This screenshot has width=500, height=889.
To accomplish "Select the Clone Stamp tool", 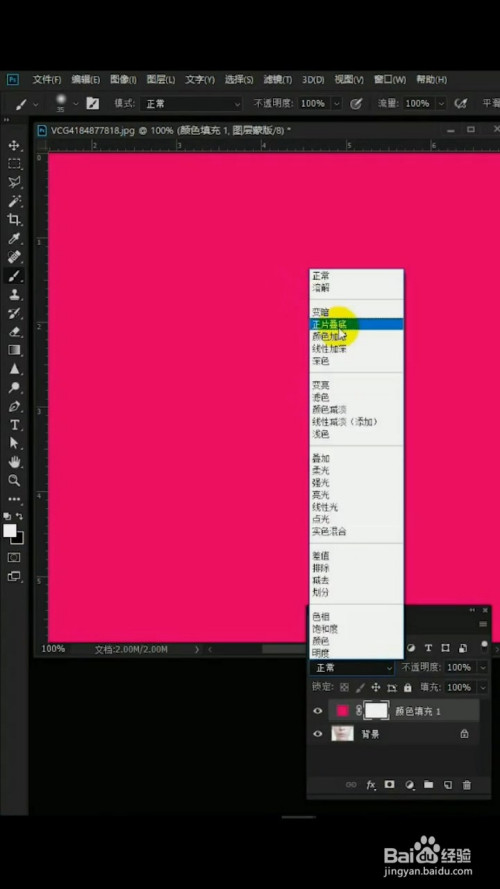I will 14,295.
